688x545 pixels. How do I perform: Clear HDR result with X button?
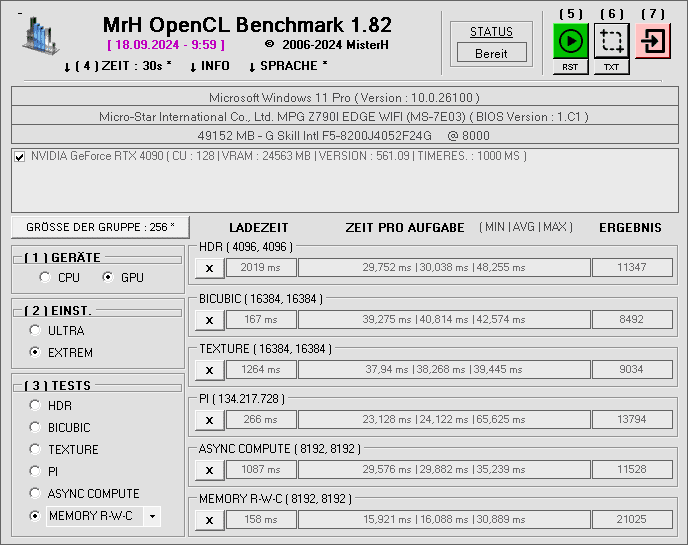coord(209,268)
